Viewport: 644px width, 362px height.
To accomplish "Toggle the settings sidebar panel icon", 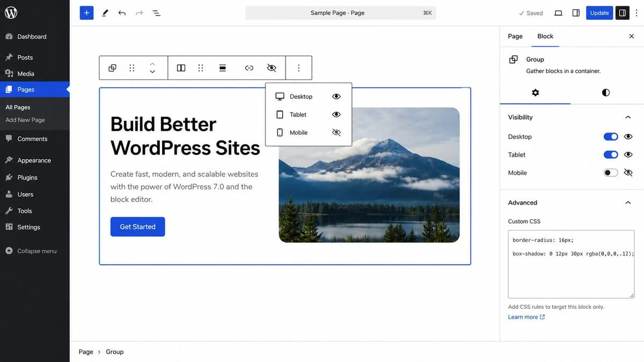I will (576, 13).
